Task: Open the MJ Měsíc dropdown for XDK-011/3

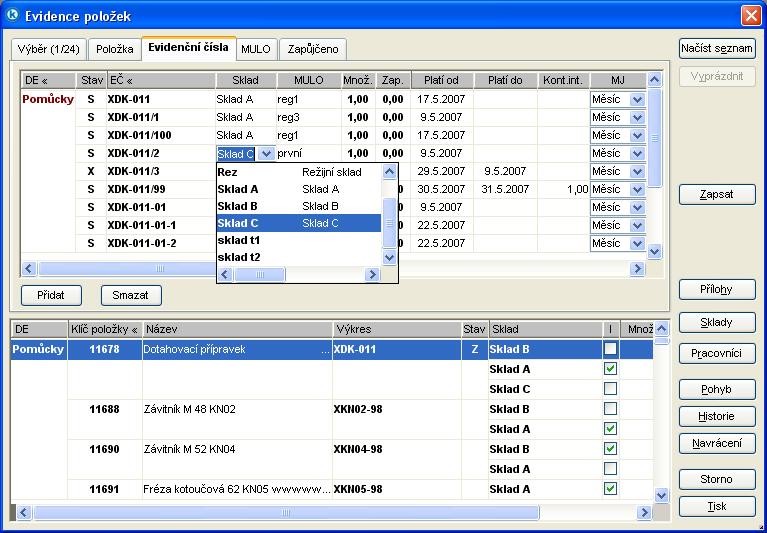Action: 637,172
